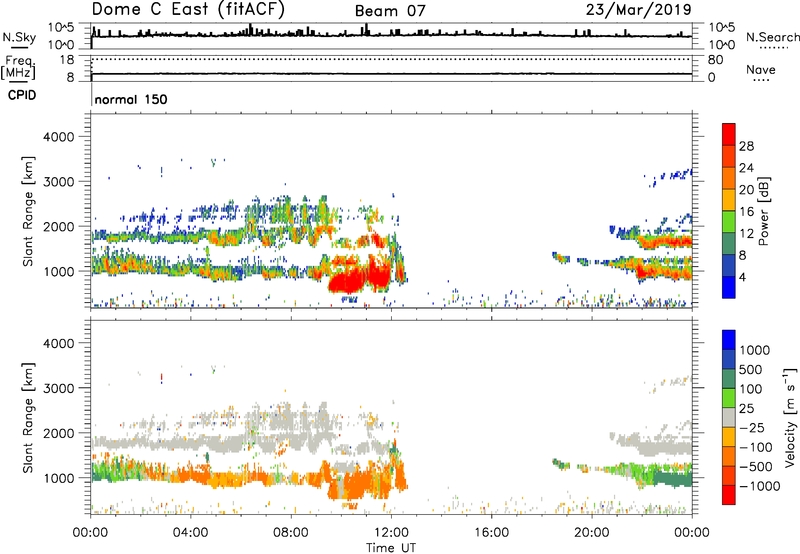Click the 'Velocity [m s⁻¹]' color bar label

[x=790, y=417]
